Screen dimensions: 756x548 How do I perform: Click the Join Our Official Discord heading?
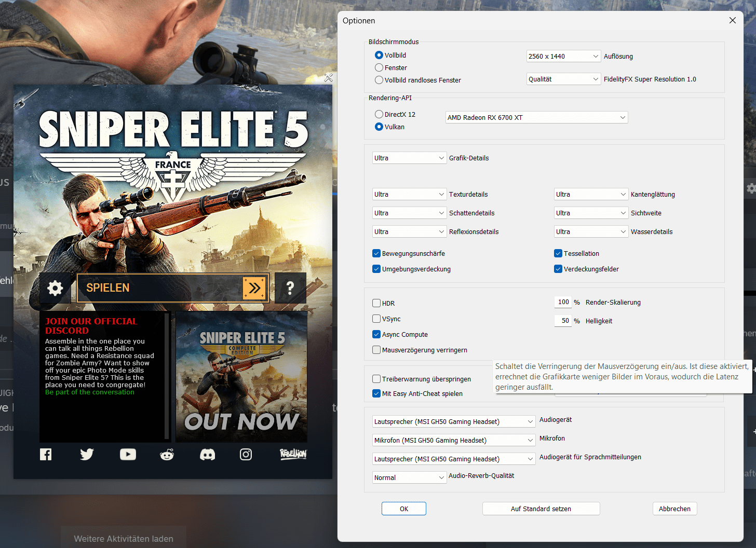coord(91,326)
